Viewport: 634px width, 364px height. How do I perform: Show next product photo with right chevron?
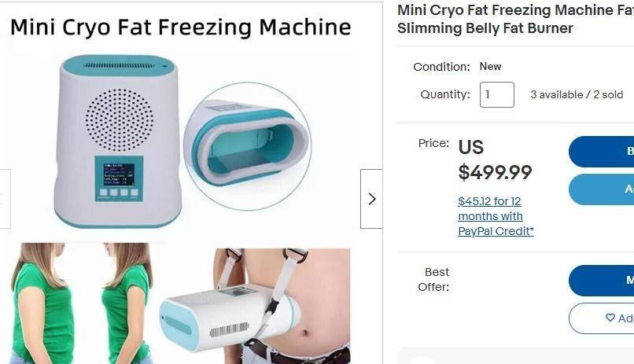[371, 199]
